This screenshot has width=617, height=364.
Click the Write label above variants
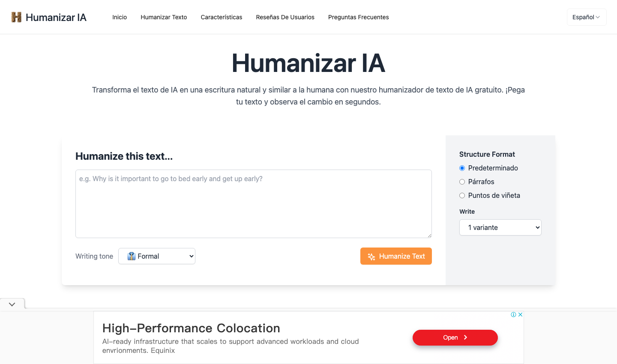pos(467,212)
